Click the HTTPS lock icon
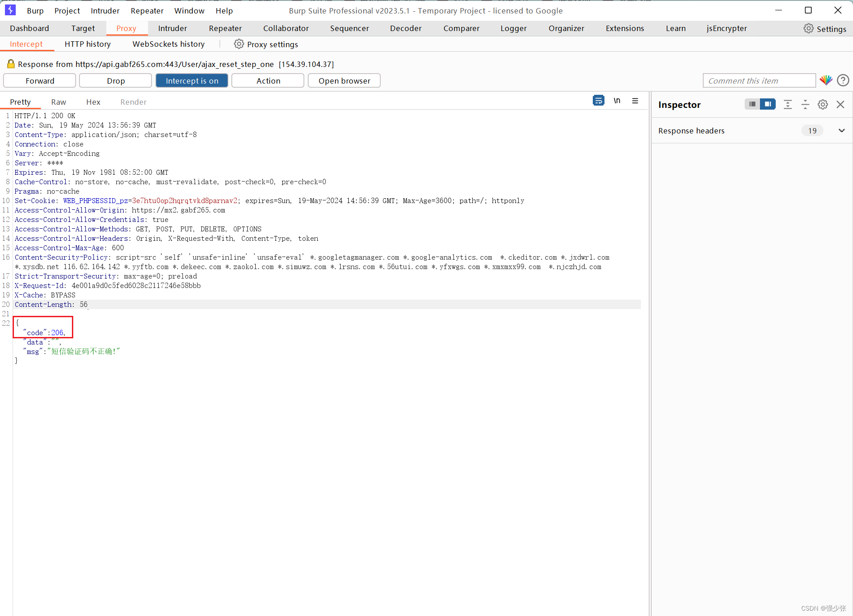Screen dimensions: 853x616 point(11,64)
